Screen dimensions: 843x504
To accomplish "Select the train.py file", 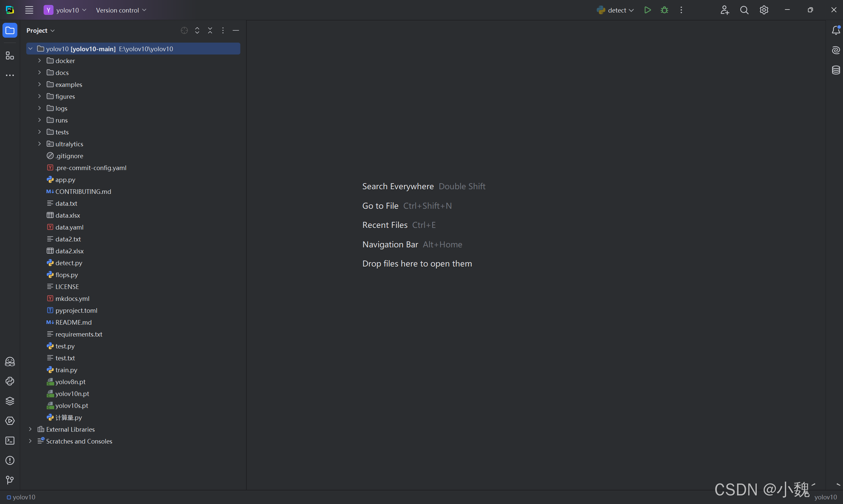I will [x=66, y=370].
